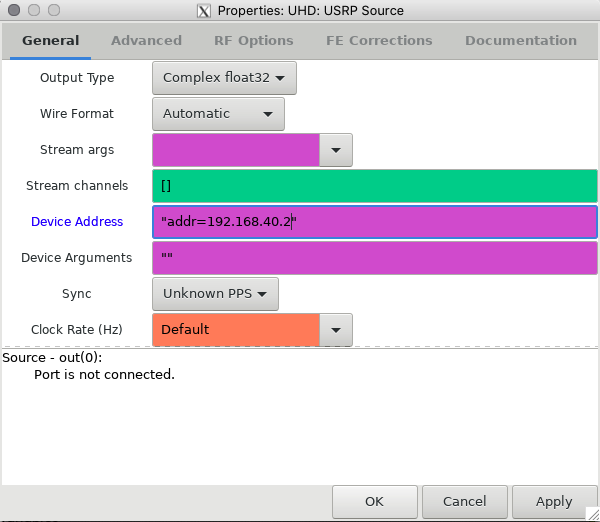Click the OK button
Screen dimensions: 600x522
click(375, 501)
